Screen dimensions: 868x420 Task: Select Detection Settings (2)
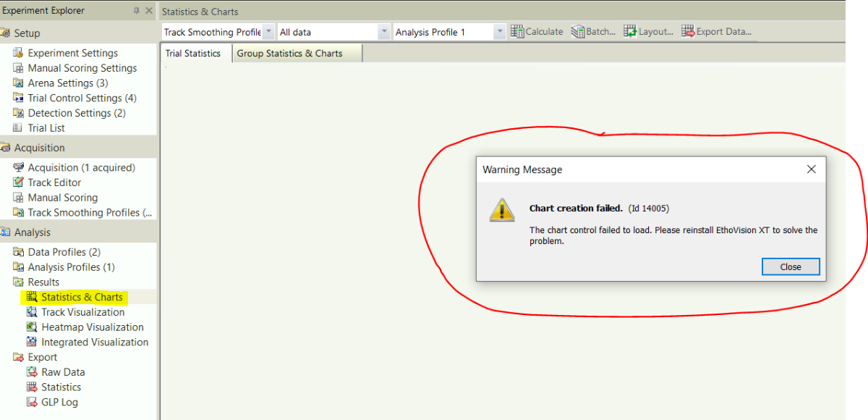pos(77,113)
